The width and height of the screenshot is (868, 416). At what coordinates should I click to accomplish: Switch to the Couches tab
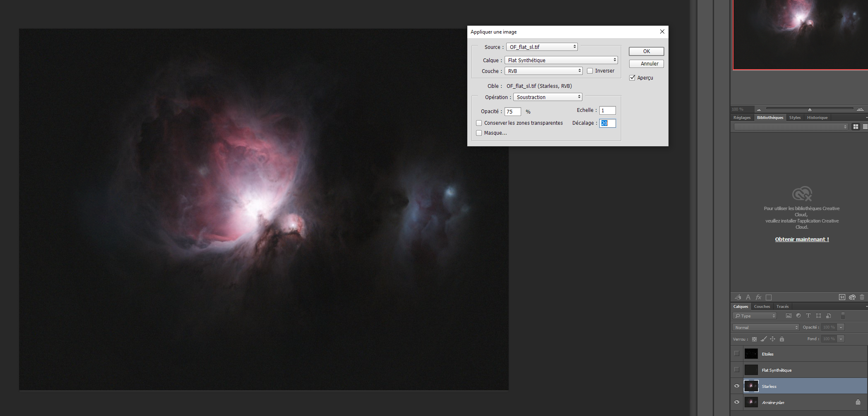(762, 307)
